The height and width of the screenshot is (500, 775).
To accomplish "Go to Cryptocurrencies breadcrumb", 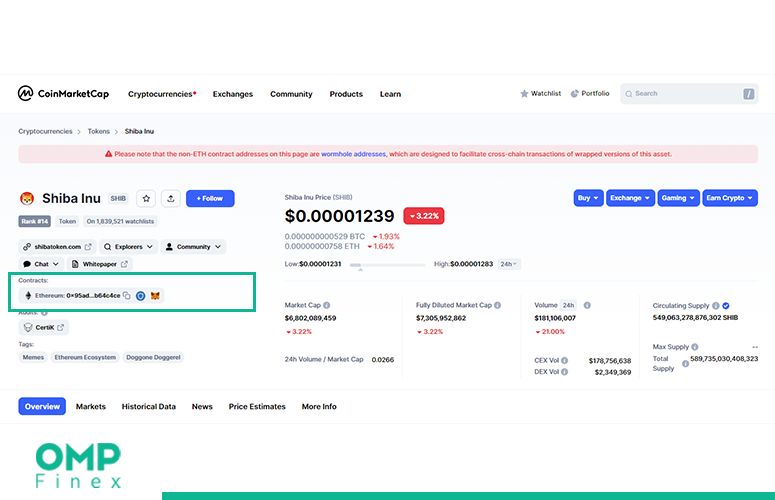I will [45, 131].
